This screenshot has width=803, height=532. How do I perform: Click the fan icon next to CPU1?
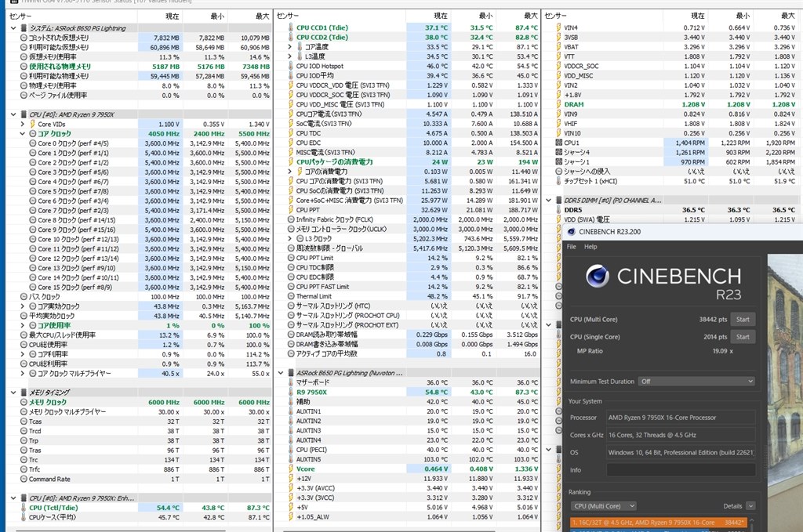pos(558,143)
